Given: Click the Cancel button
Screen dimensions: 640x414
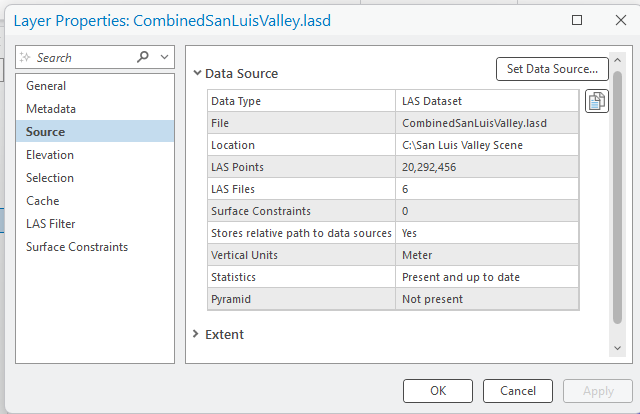Looking at the screenshot, I should point(518,391).
